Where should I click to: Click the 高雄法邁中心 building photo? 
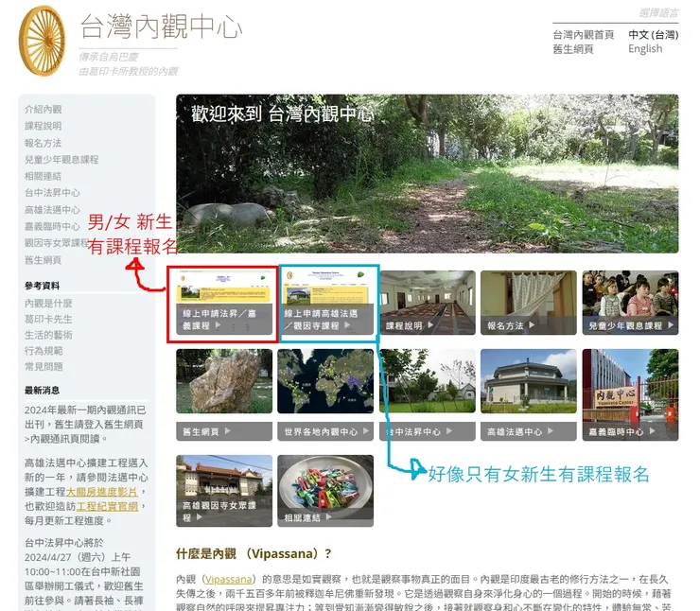click(529, 381)
